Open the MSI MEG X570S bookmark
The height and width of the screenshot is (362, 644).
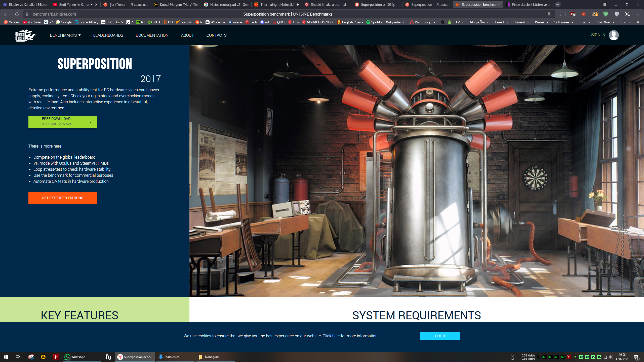[318, 22]
